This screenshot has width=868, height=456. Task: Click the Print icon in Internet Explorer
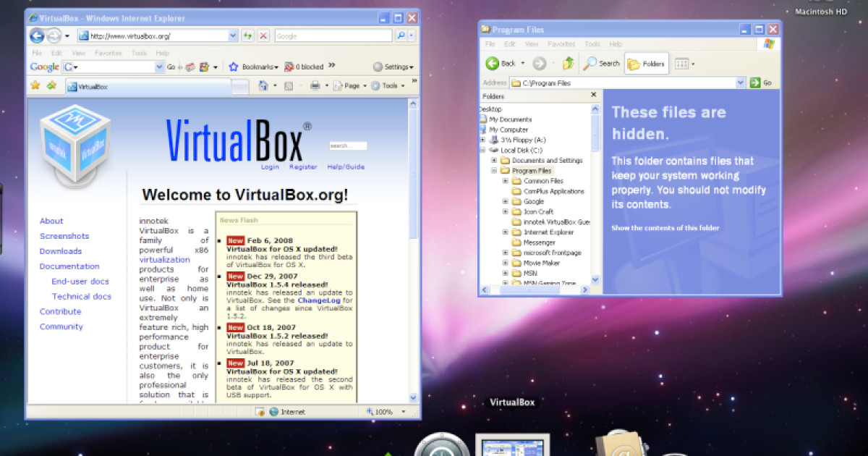[x=315, y=85]
